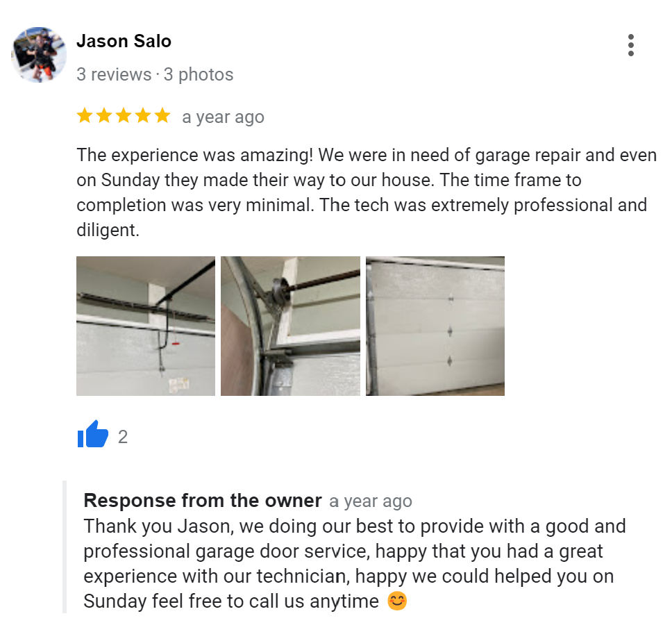Click review text starting The experience was amazing
Viewport: 672px width, 632px height.
[x=367, y=192]
